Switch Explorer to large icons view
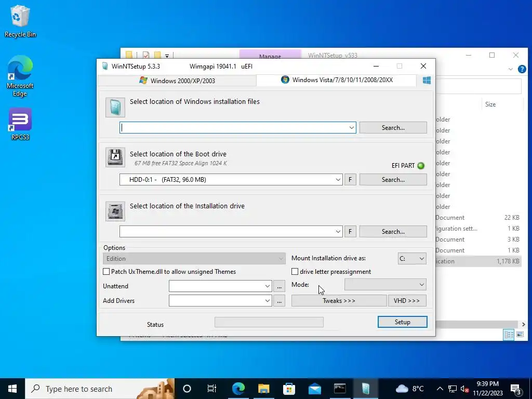The image size is (532, 399). pyautogui.click(x=520, y=335)
